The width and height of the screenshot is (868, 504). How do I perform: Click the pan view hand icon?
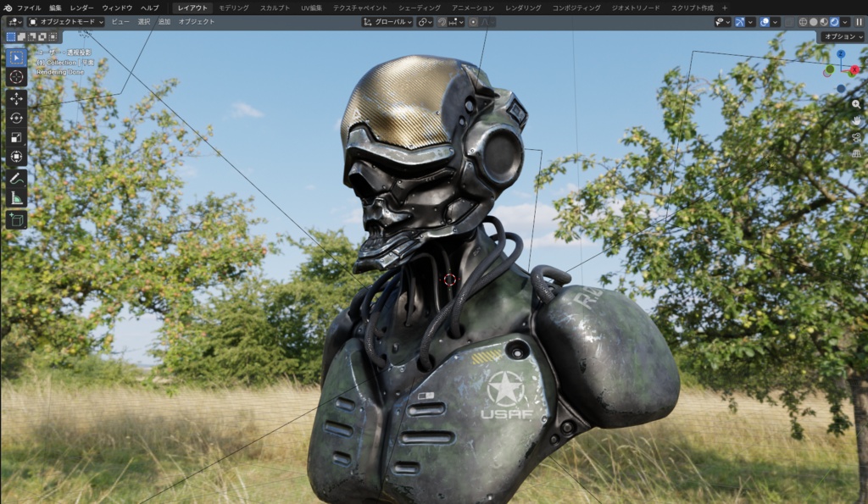(856, 120)
